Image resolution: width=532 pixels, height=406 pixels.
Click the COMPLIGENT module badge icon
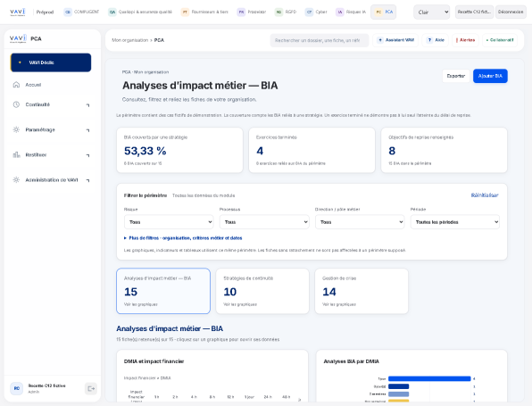(68, 12)
